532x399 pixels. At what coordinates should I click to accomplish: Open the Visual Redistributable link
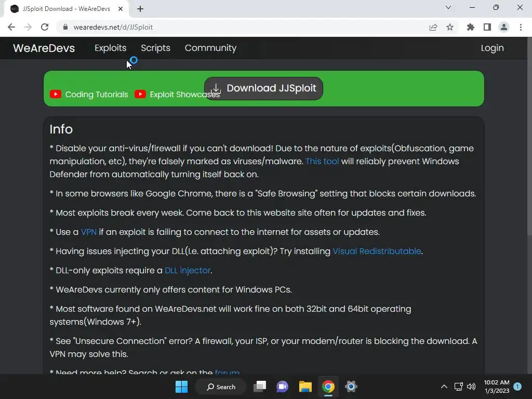click(377, 251)
